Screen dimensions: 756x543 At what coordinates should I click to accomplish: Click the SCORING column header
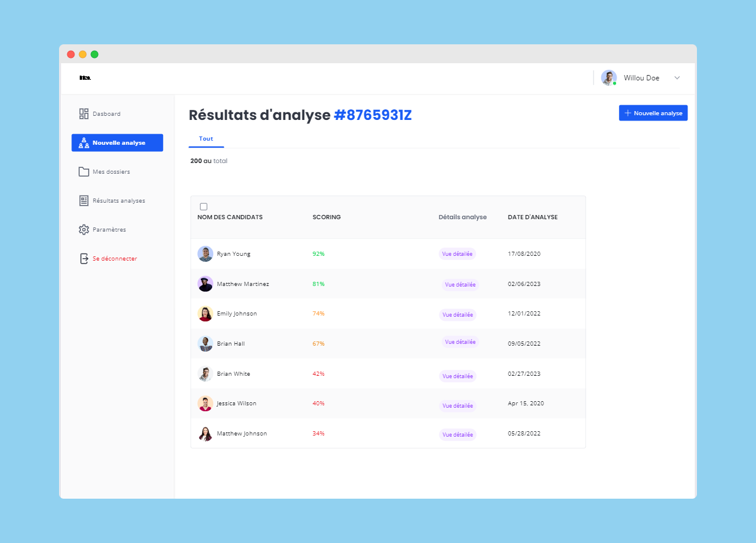pos(327,217)
